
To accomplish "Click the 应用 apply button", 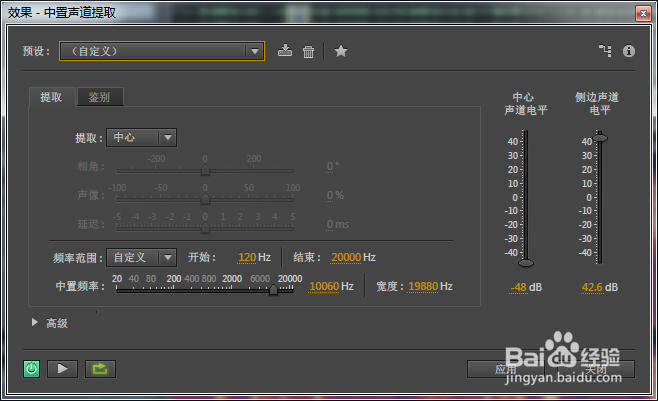I will [x=505, y=369].
